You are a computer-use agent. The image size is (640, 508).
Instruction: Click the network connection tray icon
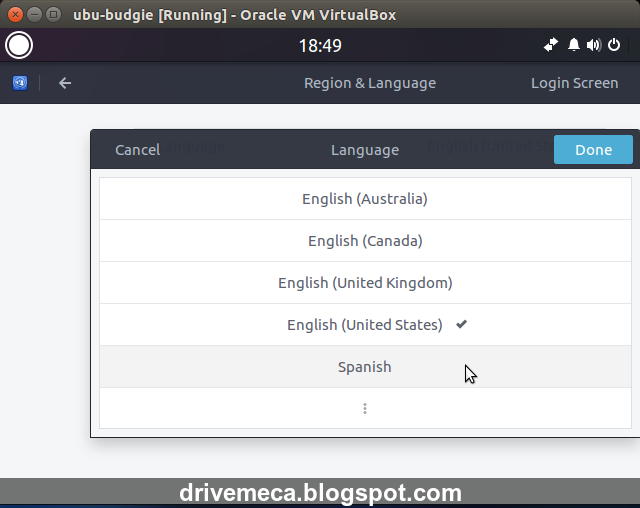coord(551,45)
